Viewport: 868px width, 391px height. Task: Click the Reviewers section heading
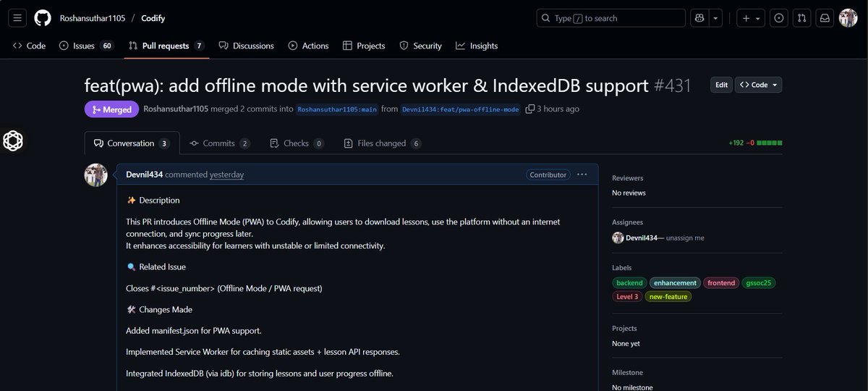(x=627, y=178)
